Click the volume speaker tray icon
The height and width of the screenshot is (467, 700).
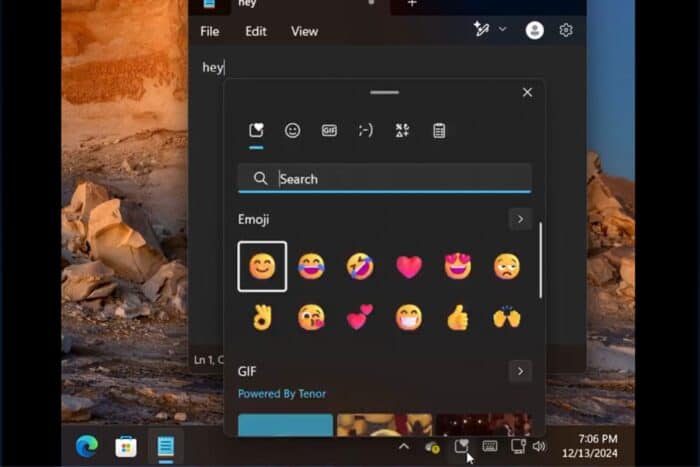tap(539, 446)
